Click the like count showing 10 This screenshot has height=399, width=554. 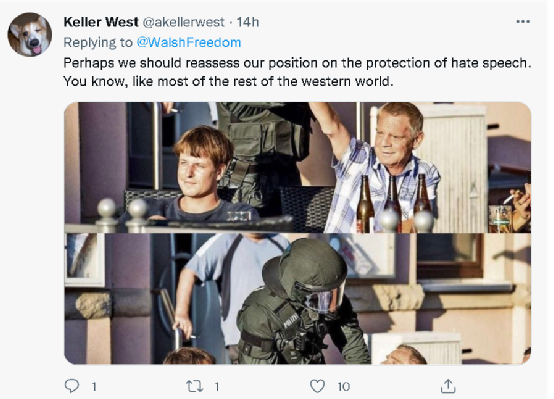tap(343, 387)
